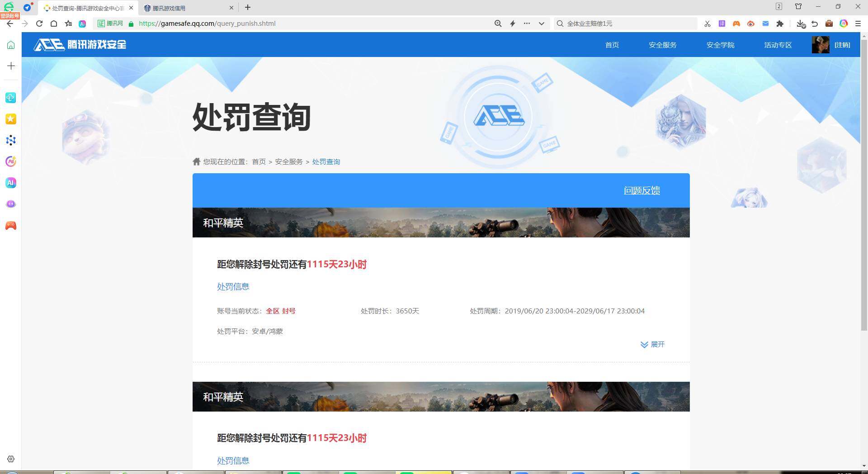
Task: Click the window count 2 indicator
Action: click(779, 6)
